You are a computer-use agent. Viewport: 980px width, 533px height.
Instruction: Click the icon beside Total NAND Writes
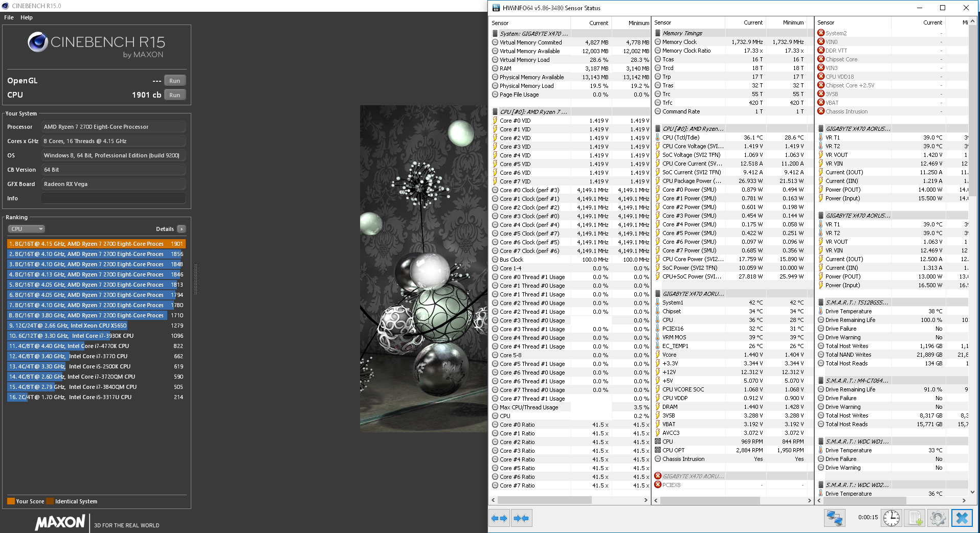pyautogui.click(x=821, y=355)
